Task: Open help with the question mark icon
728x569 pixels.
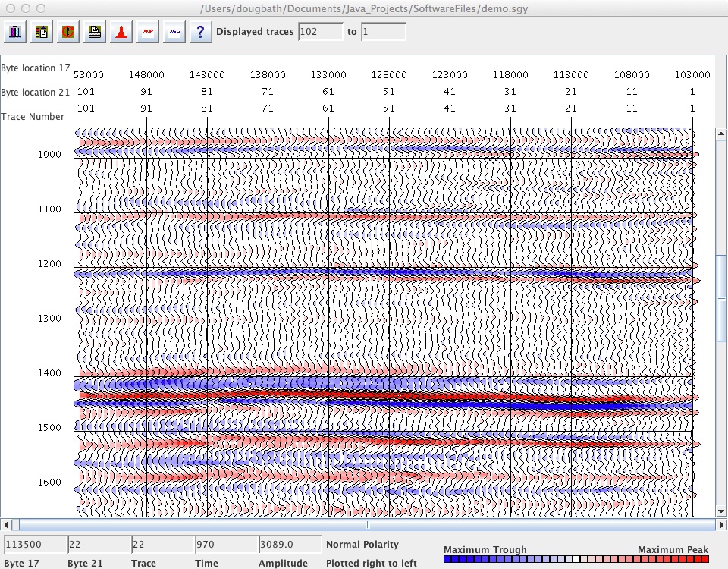Action: pos(199,32)
